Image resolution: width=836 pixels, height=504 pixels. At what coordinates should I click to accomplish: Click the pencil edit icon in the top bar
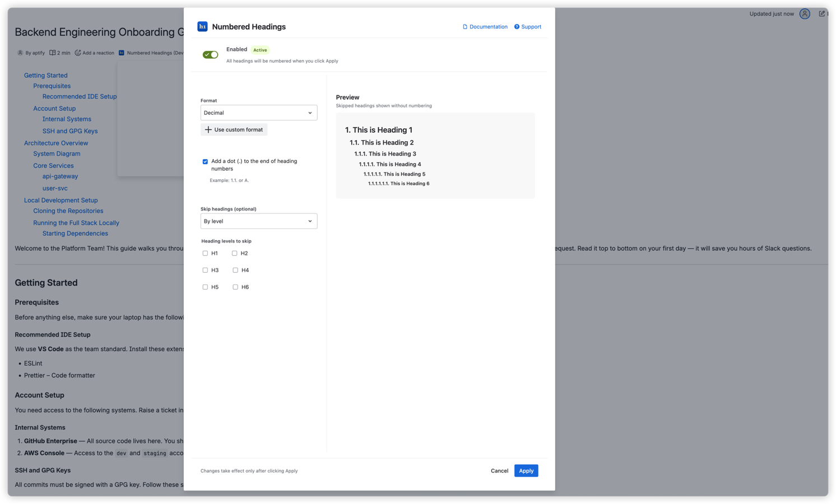[x=822, y=13]
